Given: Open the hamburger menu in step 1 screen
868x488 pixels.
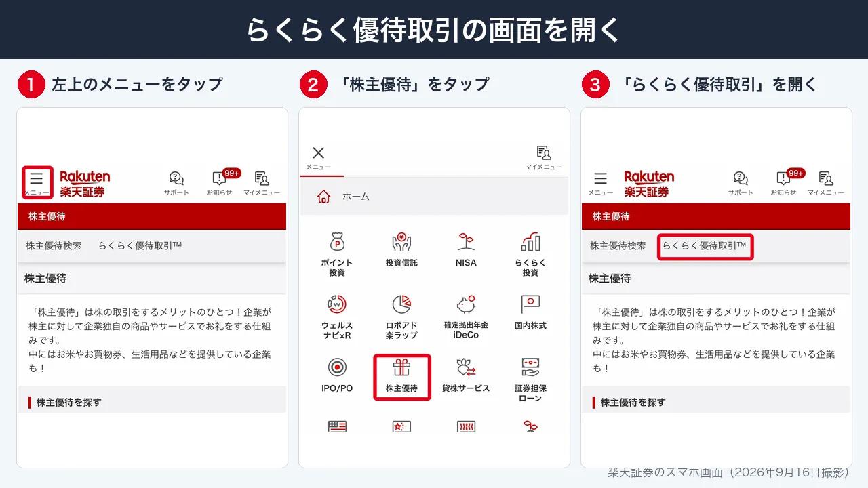Looking at the screenshot, I should pos(37,183).
